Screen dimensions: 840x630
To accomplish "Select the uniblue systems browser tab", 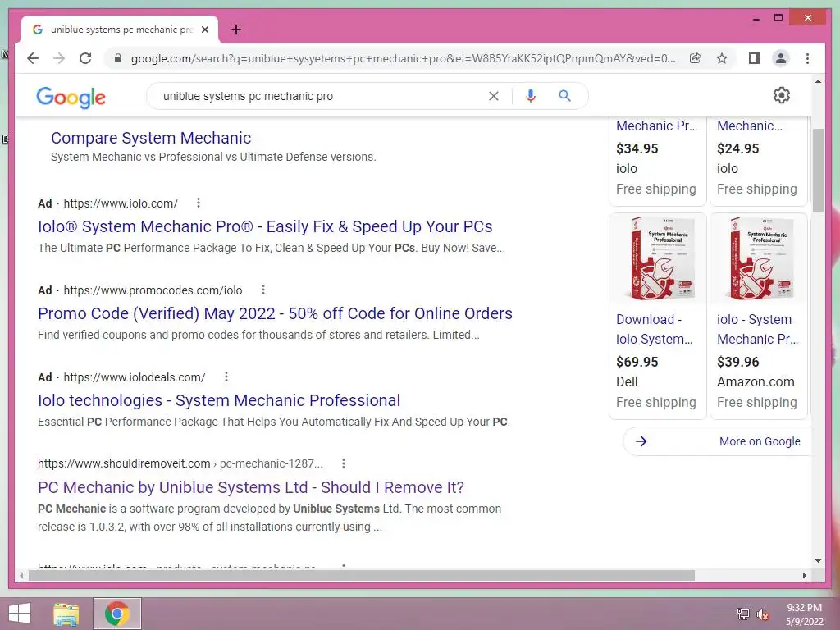I will [x=121, y=30].
